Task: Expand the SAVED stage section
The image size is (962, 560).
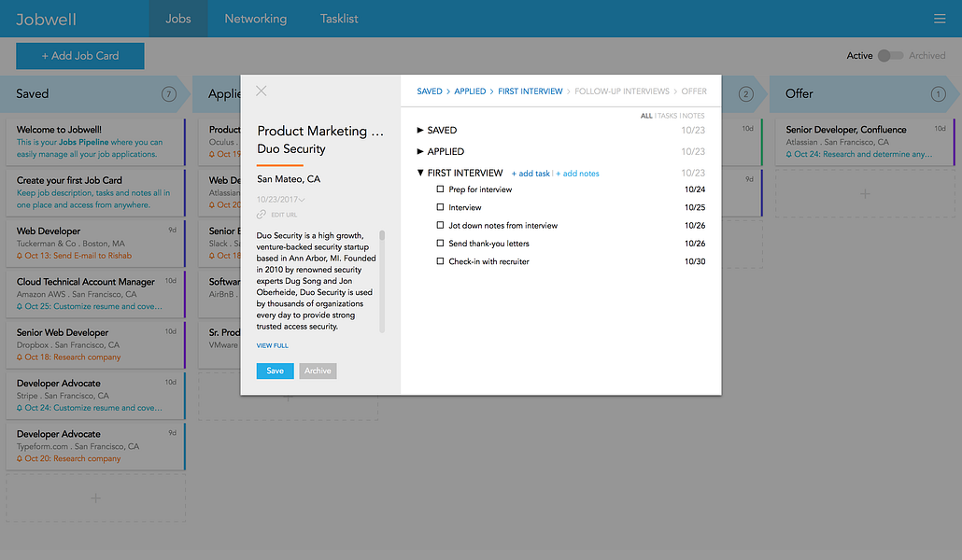Action: (x=420, y=130)
